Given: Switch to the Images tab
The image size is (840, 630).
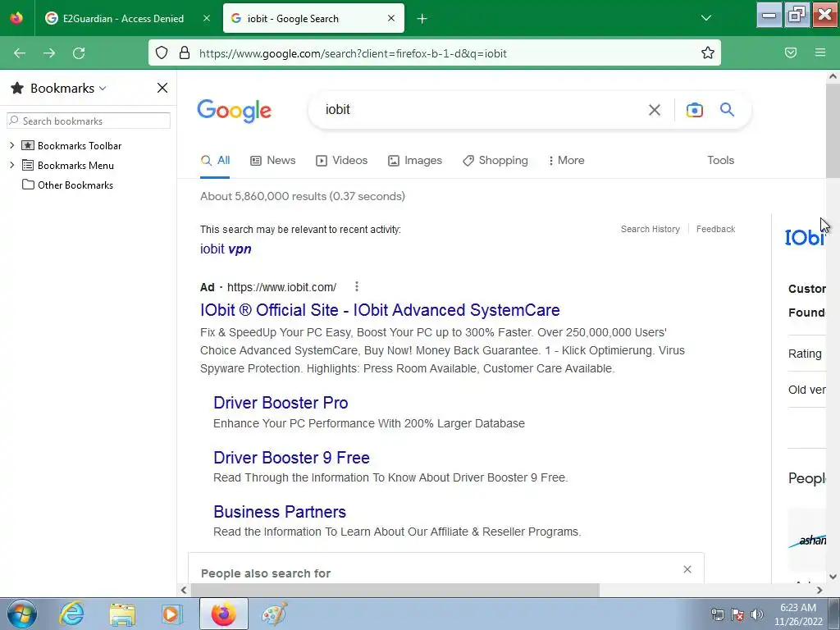Looking at the screenshot, I should point(415,160).
